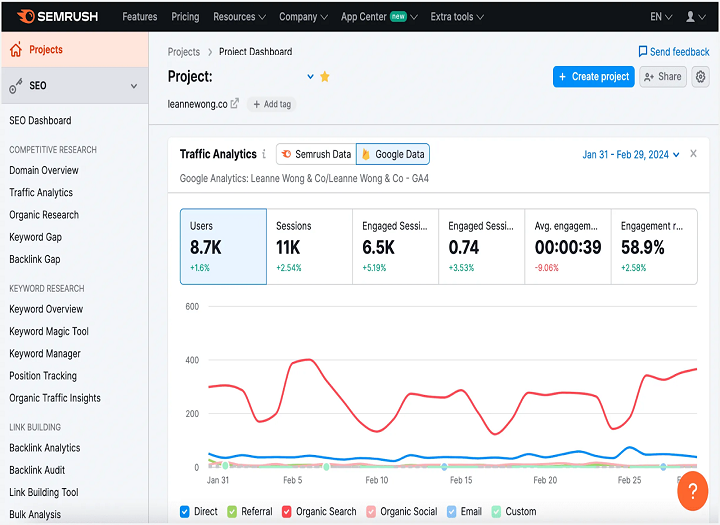Click the SEO key icon

click(16, 85)
